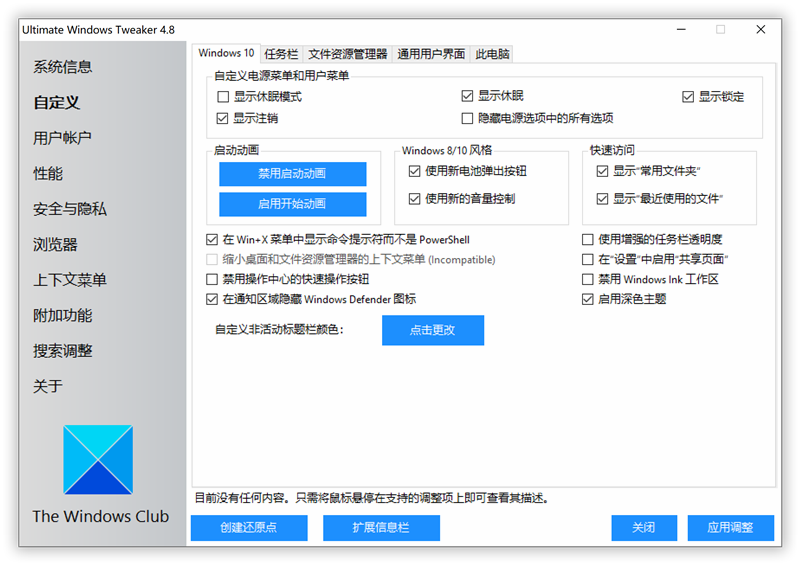Uncheck 显示注销 option
The height and width of the screenshot is (565, 800).
[222, 118]
